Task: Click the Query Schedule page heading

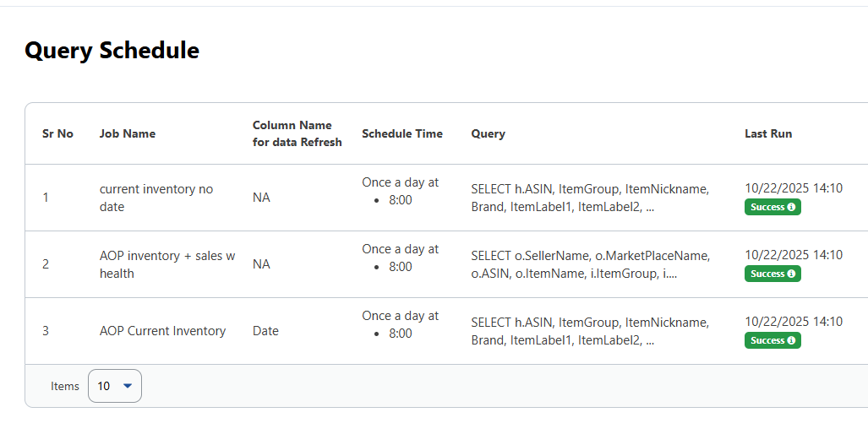Action: coord(112,51)
